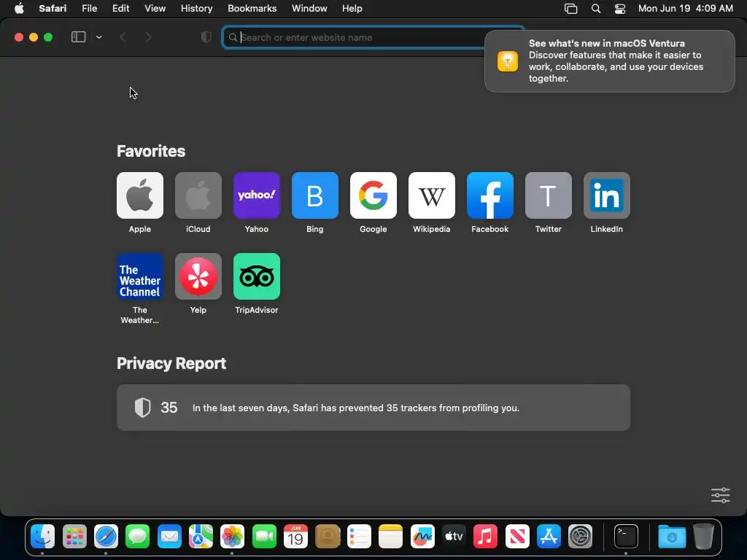Viewport: 747px width, 560px height.
Task: Open the History menu
Action: (x=196, y=8)
